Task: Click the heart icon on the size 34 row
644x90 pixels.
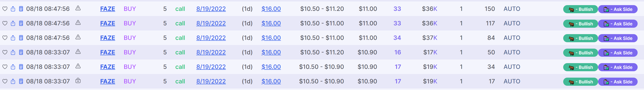Action: pos(5,67)
